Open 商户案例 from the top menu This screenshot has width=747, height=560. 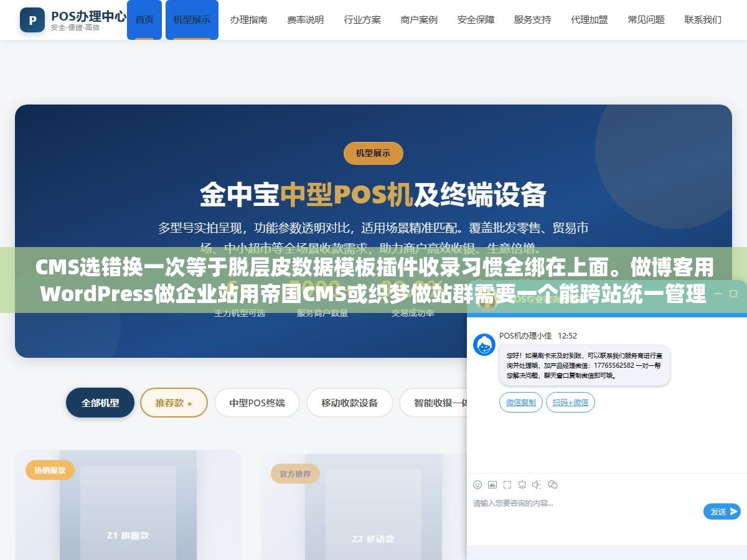click(419, 20)
